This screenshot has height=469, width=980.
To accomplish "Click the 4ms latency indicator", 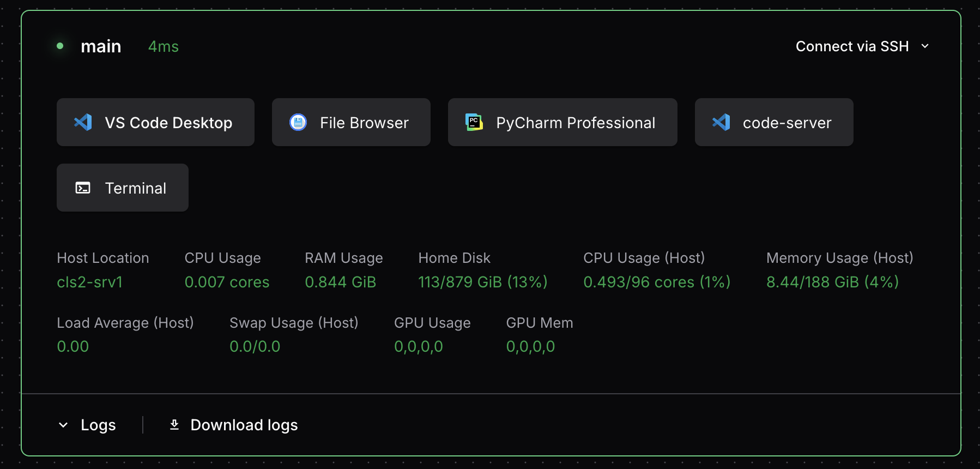I will (x=164, y=46).
